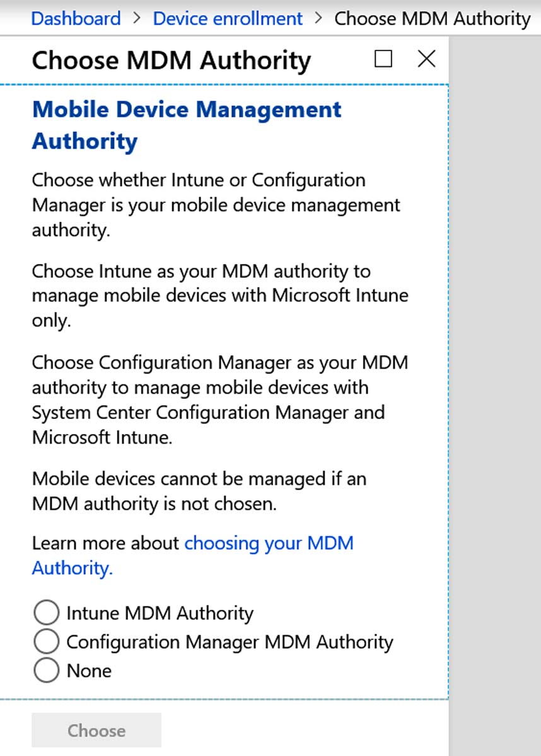Click the Choose MDM Authority blade title
541x756 pixels.
[x=172, y=60]
